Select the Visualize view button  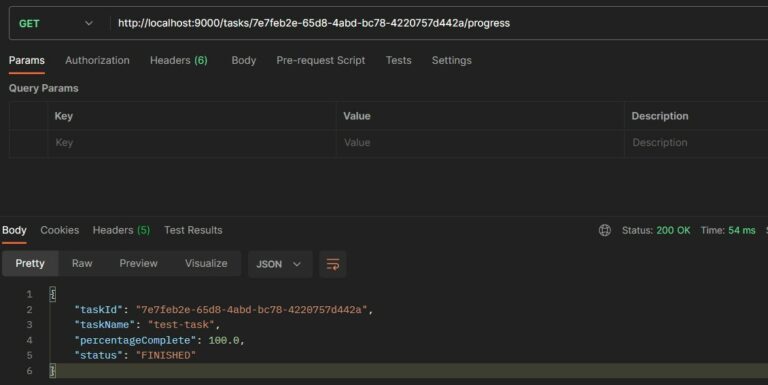(206, 264)
